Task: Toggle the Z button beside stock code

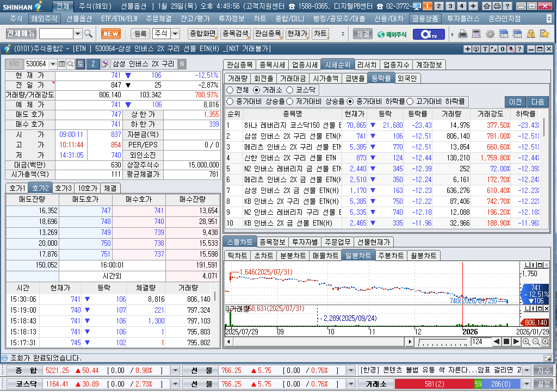Action: (x=93, y=64)
